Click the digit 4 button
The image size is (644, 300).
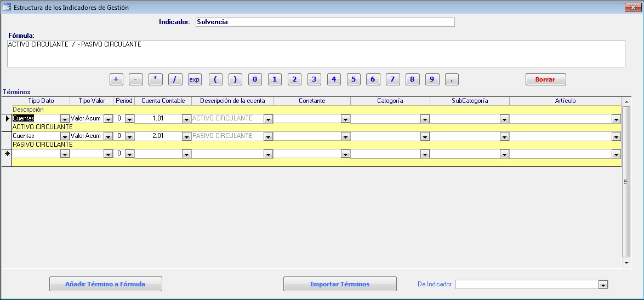(334, 79)
